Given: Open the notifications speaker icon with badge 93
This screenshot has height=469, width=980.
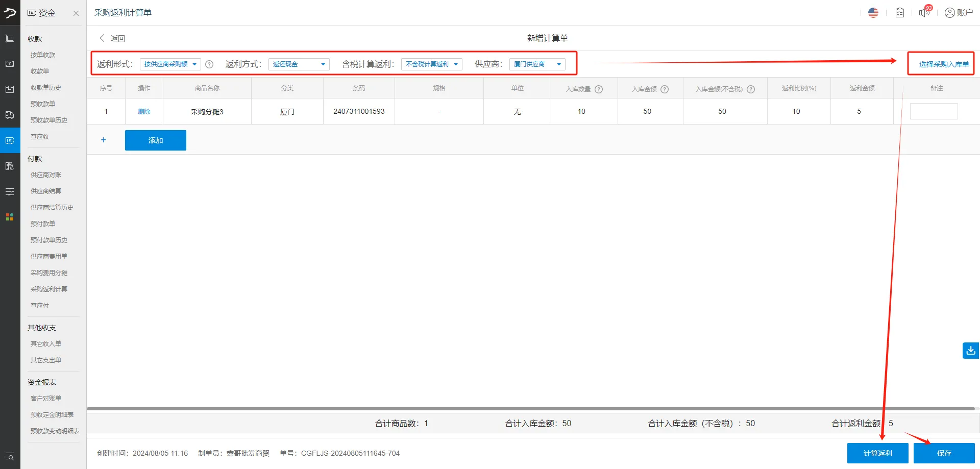Looking at the screenshot, I should [924, 13].
